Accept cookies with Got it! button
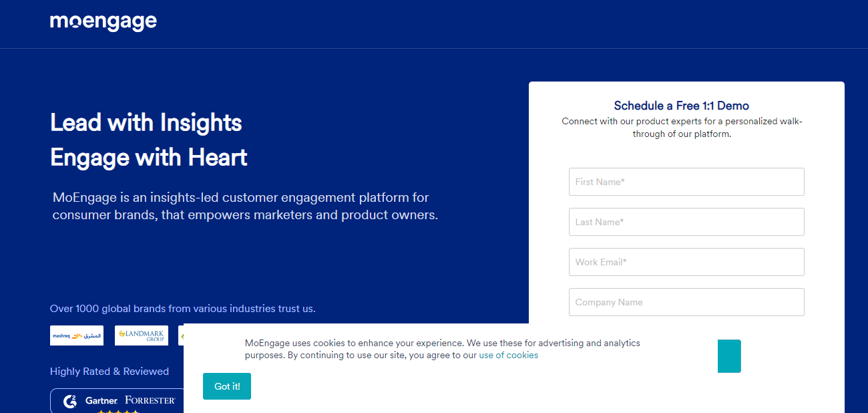The image size is (868, 413). pyautogui.click(x=227, y=386)
